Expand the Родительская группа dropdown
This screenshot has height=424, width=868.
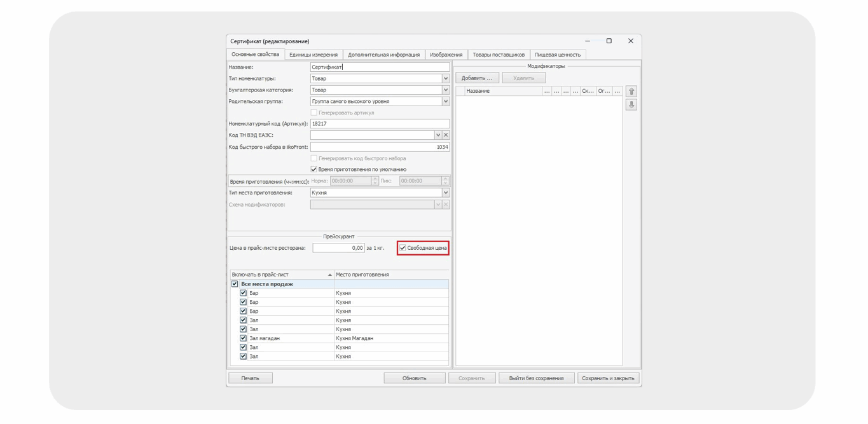click(445, 102)
